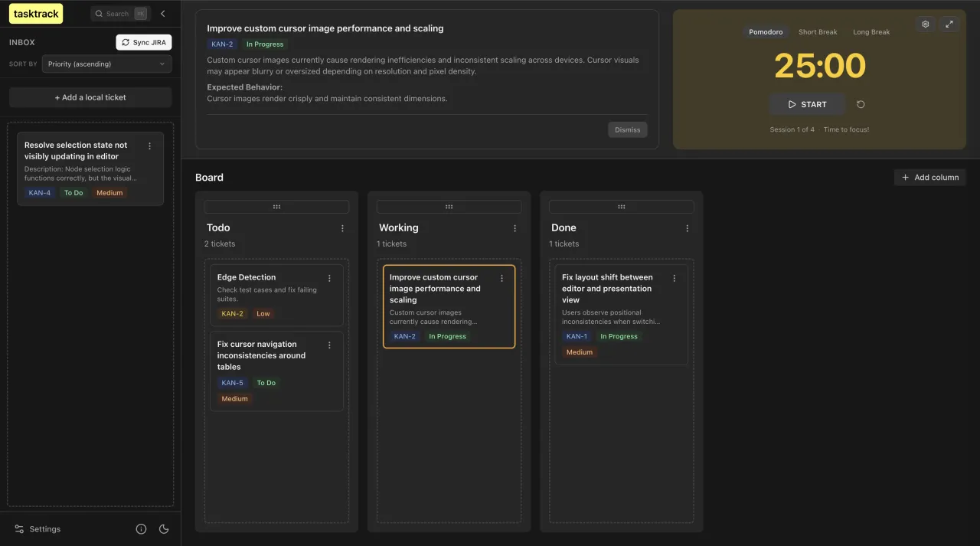Switch to the Pomodoro tab
Viewport: 980px width, 546px height.
click(x=766, y=32)
